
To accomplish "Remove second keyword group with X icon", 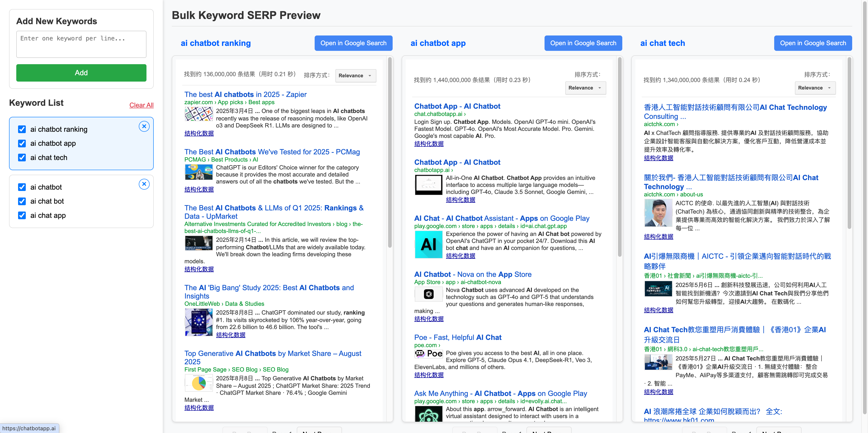I will tap(144, 184).
